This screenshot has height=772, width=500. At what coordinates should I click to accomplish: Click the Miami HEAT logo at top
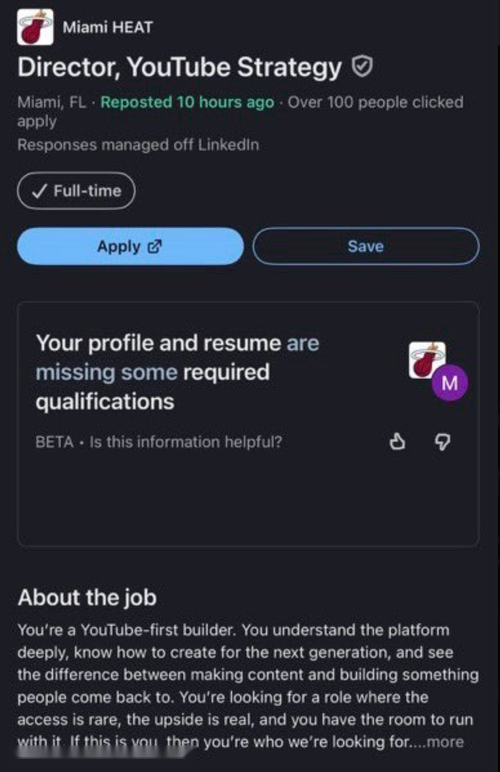[x=35, y=27]
